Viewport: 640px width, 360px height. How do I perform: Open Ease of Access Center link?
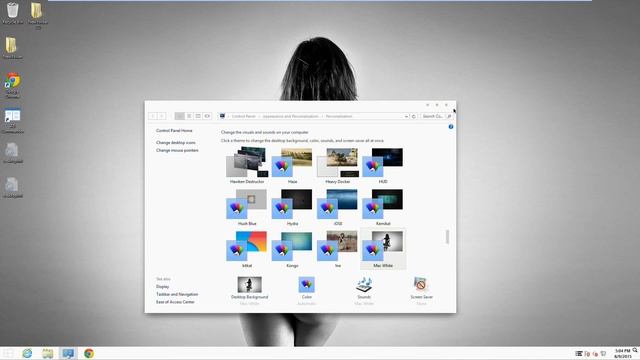point(175,302)
